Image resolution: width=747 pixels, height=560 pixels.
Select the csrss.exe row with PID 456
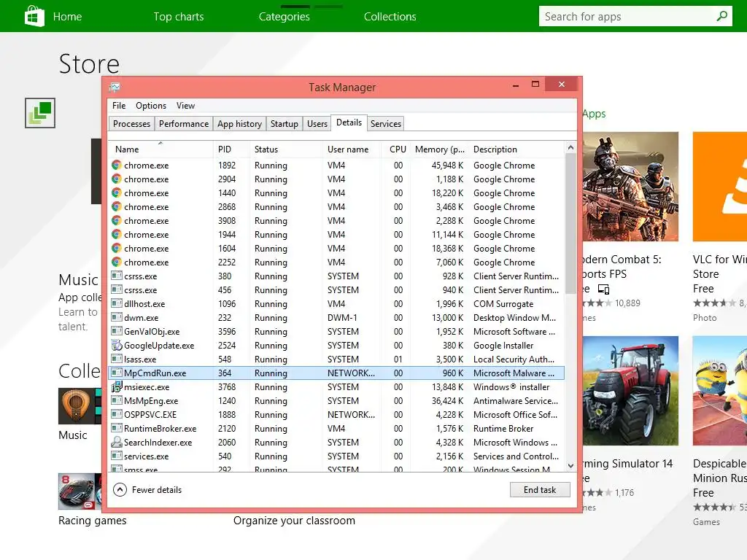(x=336, y=290)
